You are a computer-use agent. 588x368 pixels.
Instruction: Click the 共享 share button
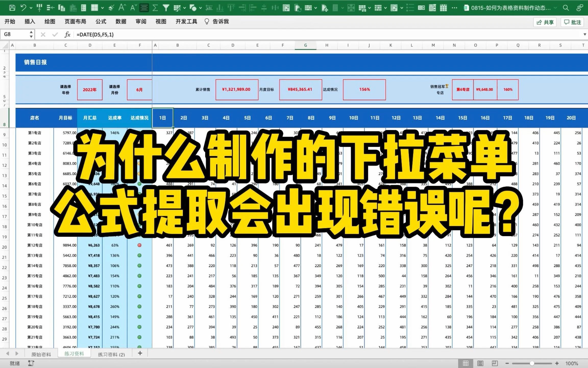click(x=545, y=22)
